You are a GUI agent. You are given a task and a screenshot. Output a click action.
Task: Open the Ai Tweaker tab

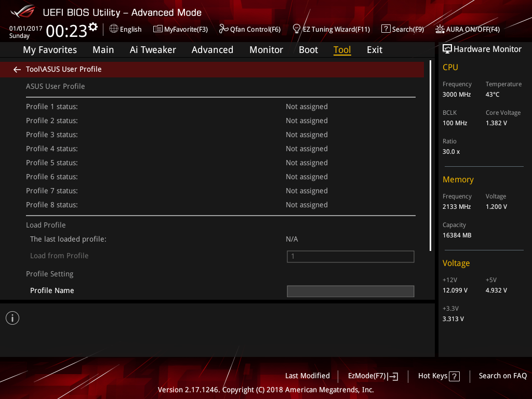(153, 50)
